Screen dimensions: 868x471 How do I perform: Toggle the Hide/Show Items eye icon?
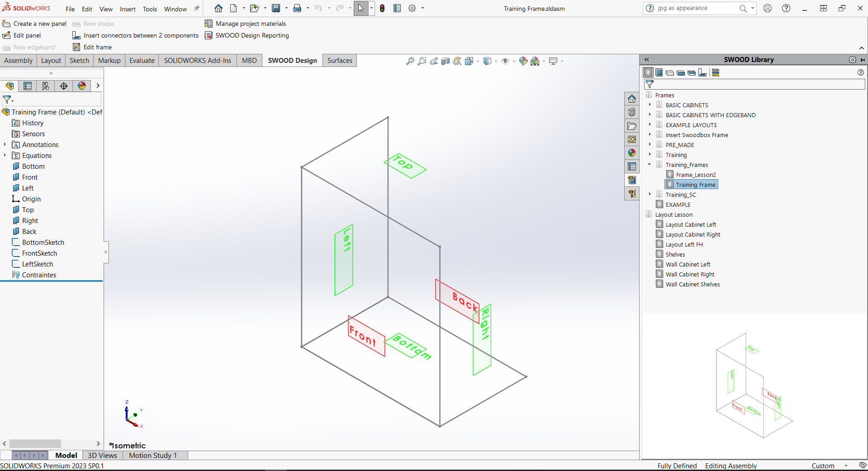(505, 61)
